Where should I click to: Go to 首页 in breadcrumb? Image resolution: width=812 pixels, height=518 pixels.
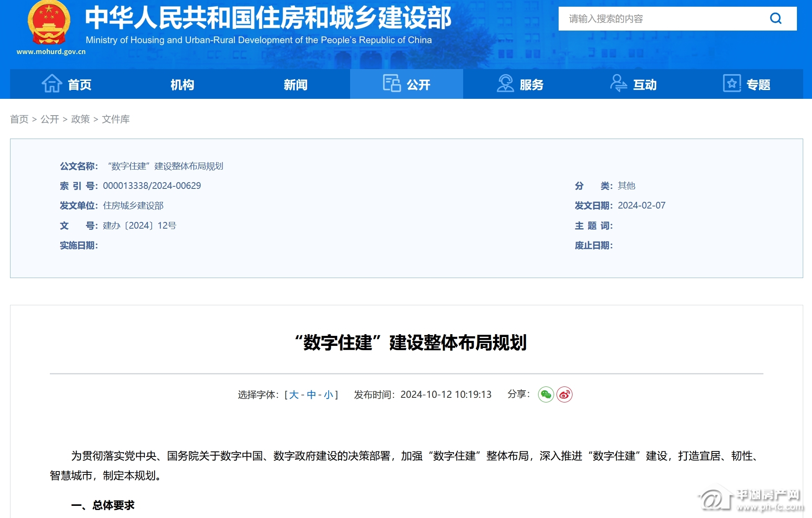19,119
